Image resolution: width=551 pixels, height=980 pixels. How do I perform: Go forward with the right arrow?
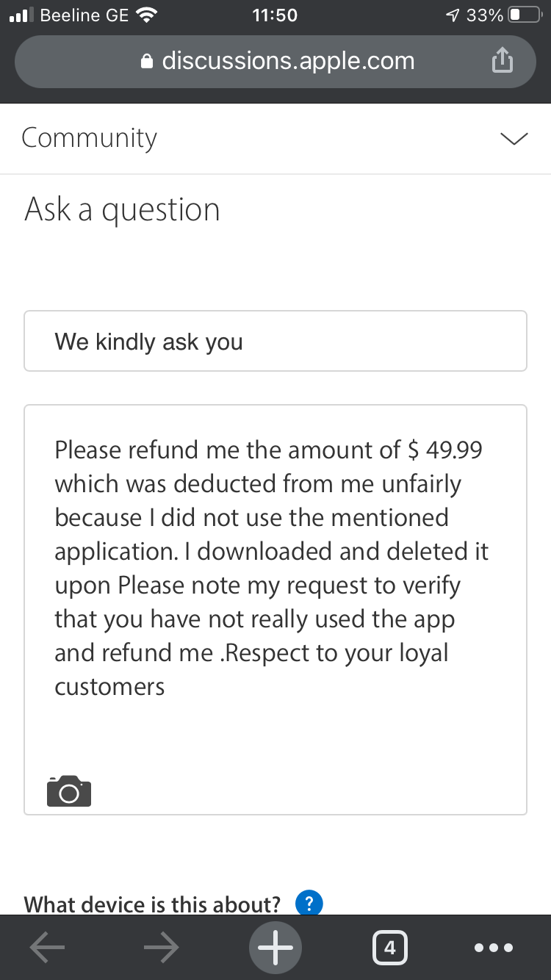click(161, 948)
